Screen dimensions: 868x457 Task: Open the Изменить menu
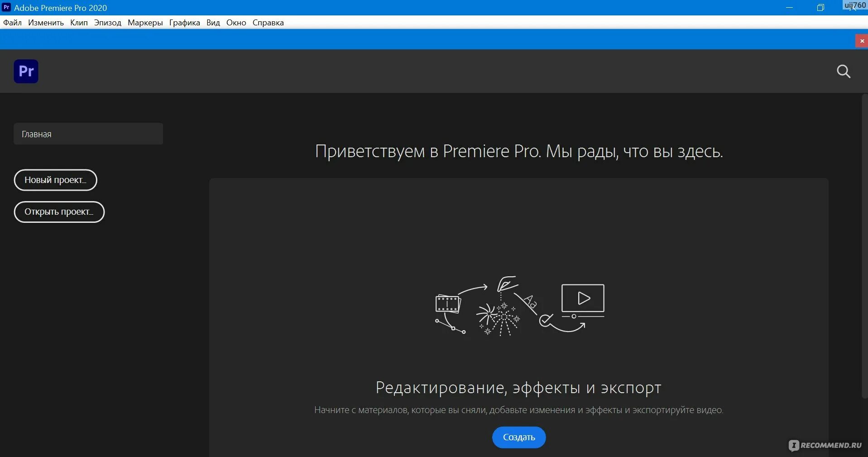[46, 23]
